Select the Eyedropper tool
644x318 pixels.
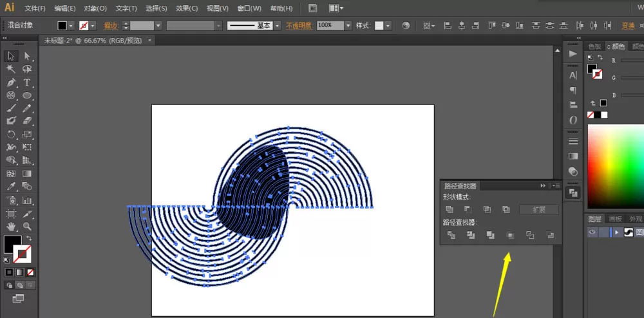[x=11, y=187]
